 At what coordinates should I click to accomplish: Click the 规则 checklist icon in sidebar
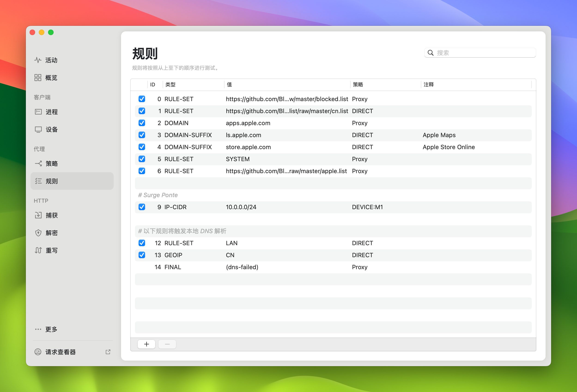[x=38, y=181]
